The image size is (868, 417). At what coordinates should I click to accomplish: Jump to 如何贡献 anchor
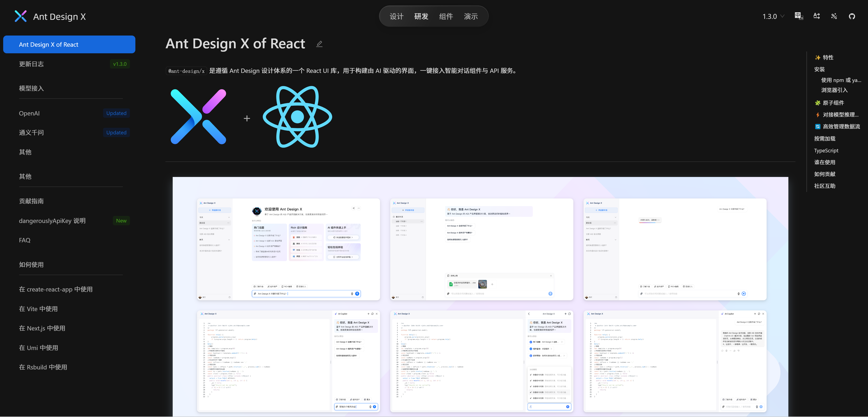(825, 174)
